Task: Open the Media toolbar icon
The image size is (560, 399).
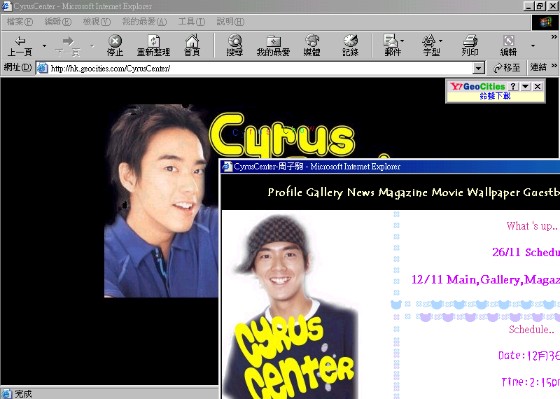Action: click(312, 46)
